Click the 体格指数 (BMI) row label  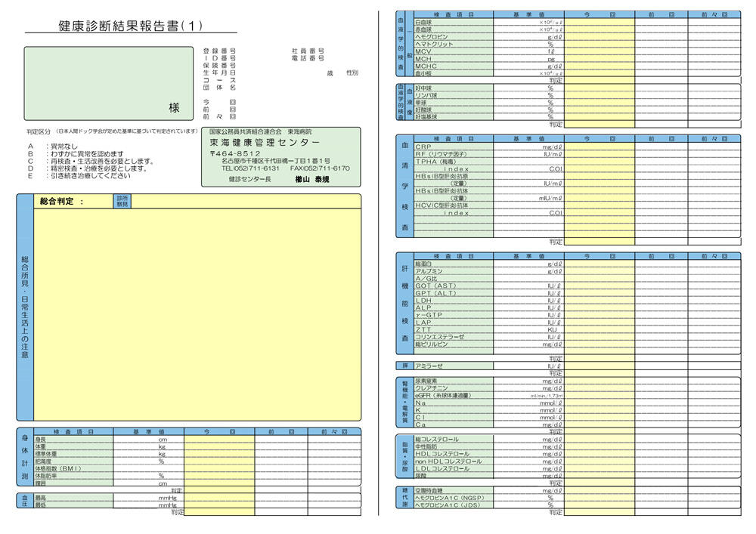58,468
